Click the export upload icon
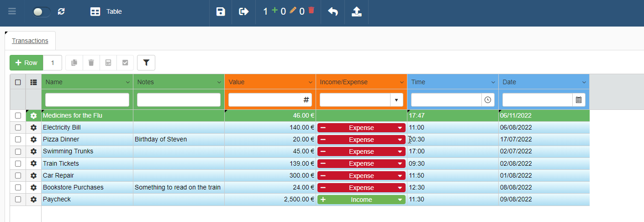644x222 pixels. pos(357,12)
